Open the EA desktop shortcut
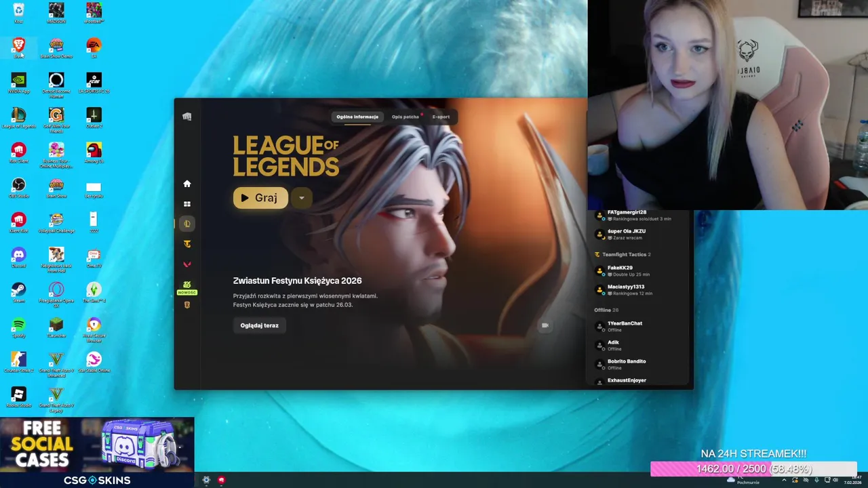This screenshot has width=868, height=488. coord(94,47)
